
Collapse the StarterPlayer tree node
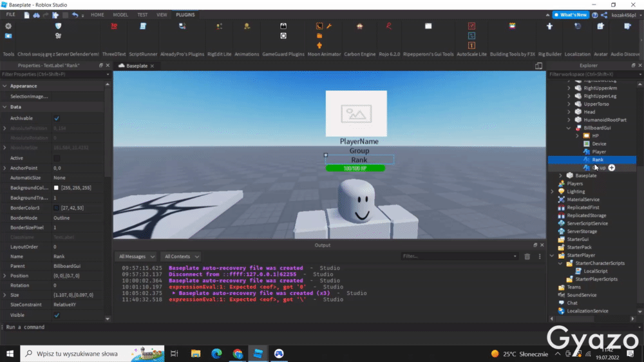pos(553,255)
